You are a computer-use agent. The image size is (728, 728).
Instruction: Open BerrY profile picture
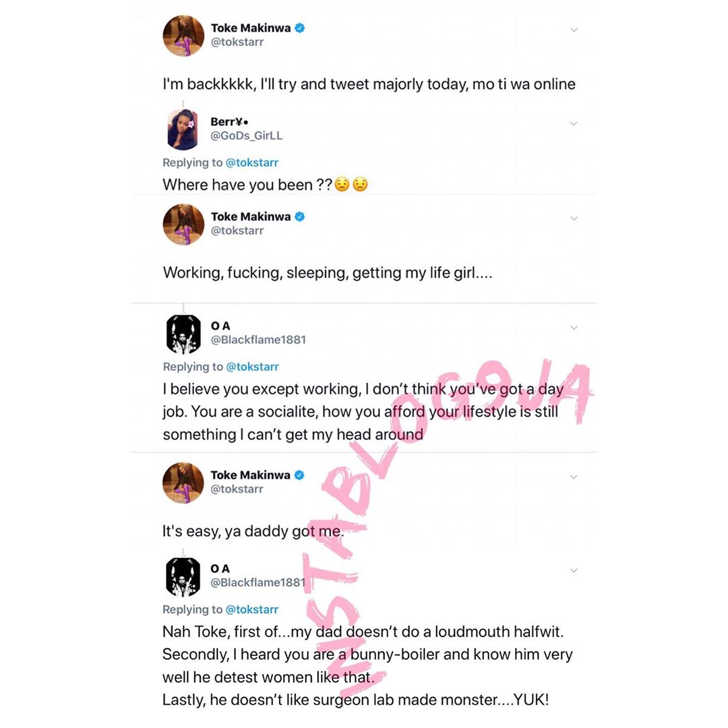183,129
